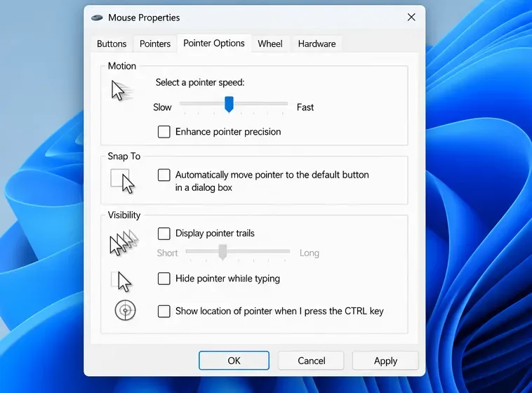Enable Enhance pointer precision checkbox

tap(164, 132)
